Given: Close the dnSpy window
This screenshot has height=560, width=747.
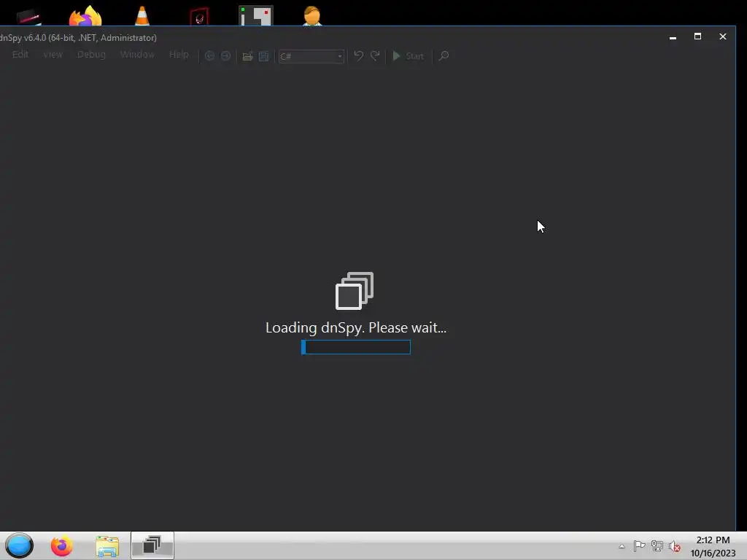Looking at the screenshot, I should pos(723,36).
